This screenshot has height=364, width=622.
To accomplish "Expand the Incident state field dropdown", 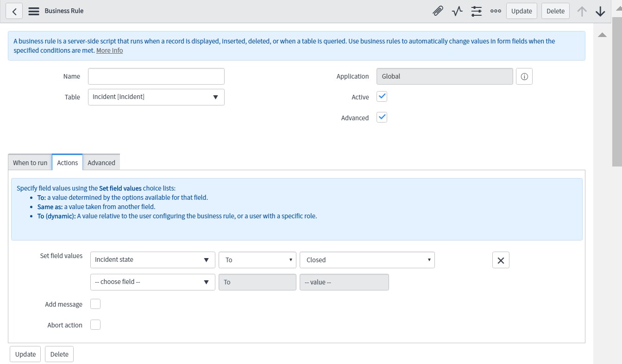I will coord(152,260).
